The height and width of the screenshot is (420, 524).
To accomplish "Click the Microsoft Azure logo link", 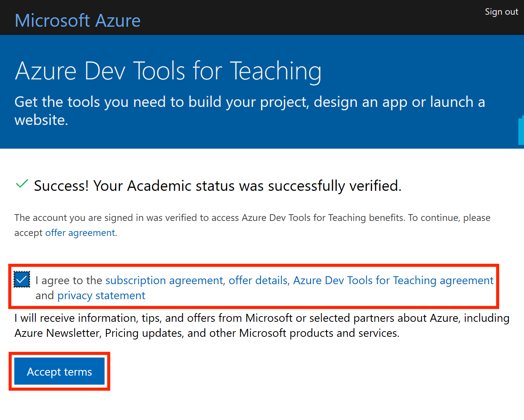I will (x=77, y=20).
